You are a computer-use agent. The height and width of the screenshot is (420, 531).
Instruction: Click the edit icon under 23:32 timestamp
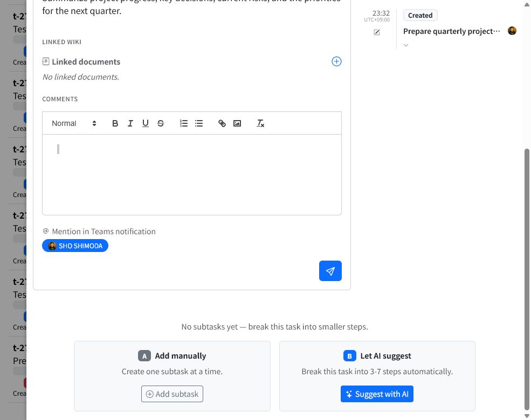[x=377, y=32]
